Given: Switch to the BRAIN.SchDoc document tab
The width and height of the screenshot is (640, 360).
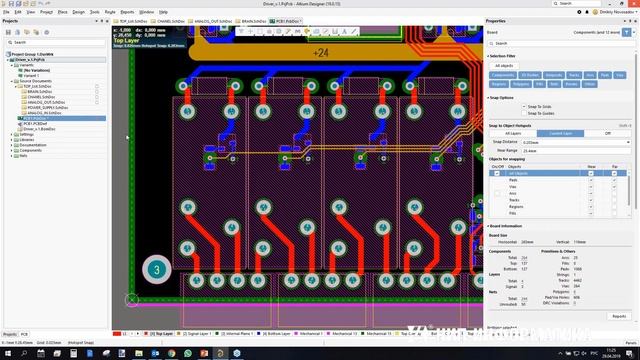Looking at the screenshot, I should pos(251,21).
